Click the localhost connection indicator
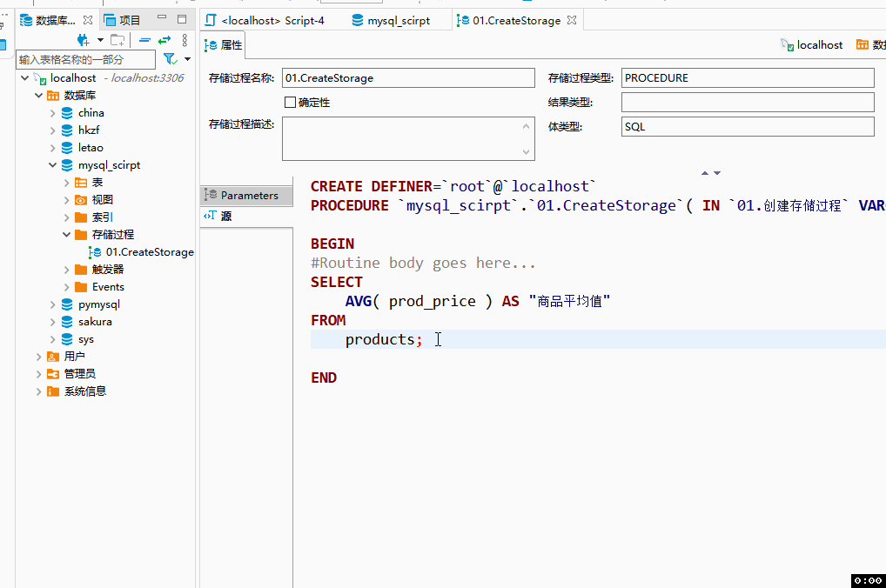886x588 pixels. (x=812, y=45)
